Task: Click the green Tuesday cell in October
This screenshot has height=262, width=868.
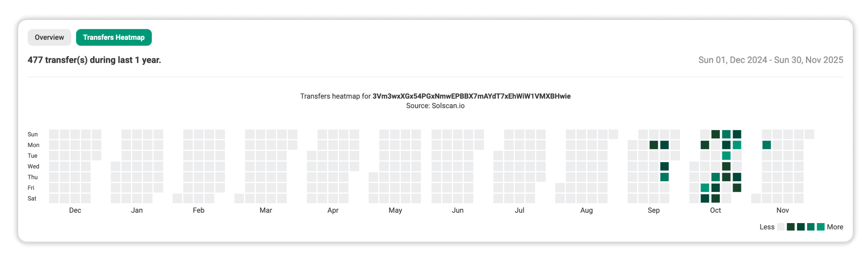Action: [x=726, y=156]
